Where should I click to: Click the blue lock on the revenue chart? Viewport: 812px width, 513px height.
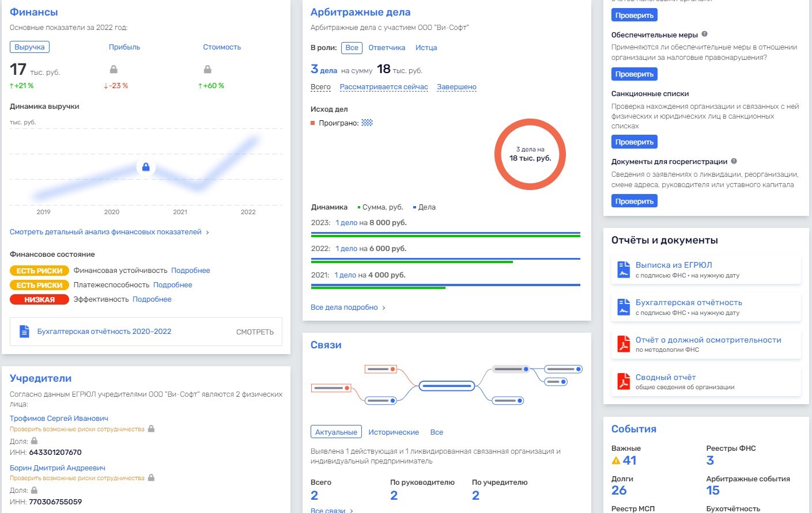coord(146,167)
